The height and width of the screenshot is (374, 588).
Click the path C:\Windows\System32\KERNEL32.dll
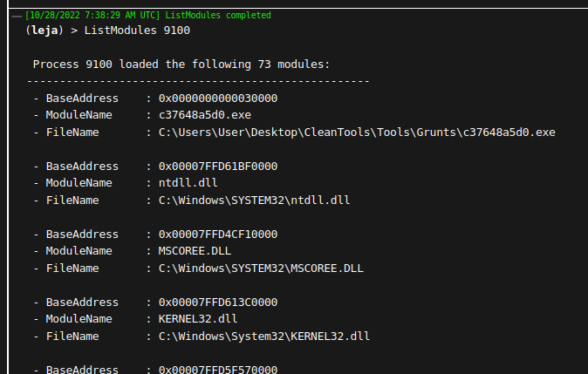point(264,337)
